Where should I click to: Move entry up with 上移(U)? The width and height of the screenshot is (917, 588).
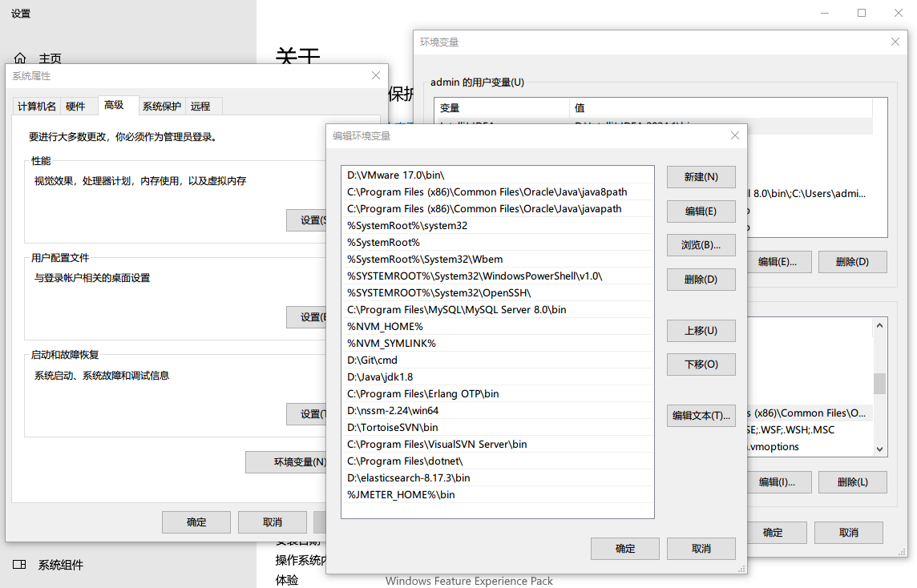pyautogui.click(x=701, y=331)
